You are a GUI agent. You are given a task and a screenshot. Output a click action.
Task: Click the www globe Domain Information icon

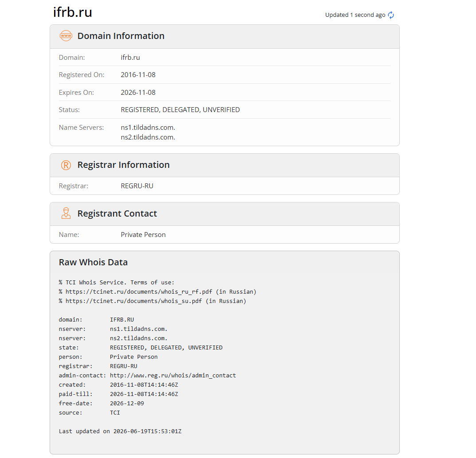66,36
